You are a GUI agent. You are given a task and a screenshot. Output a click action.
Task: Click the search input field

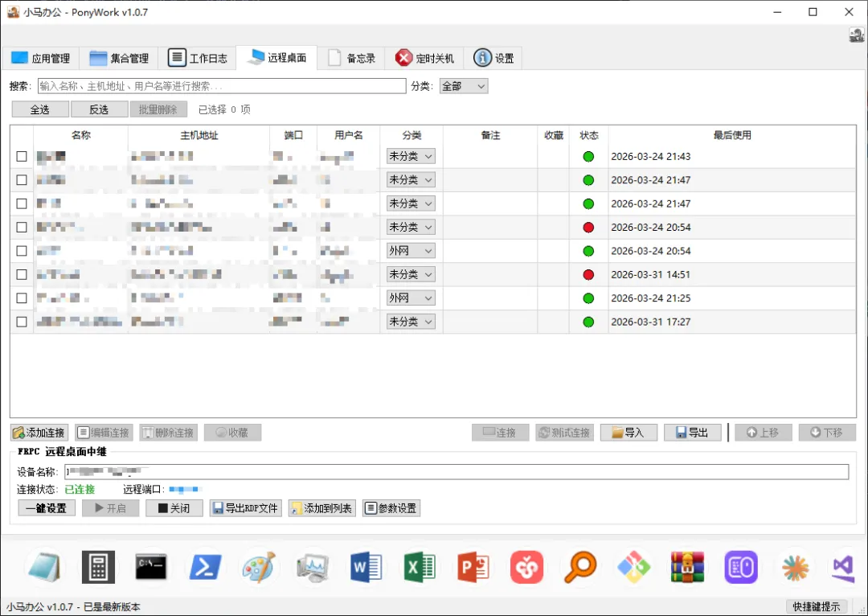point(222,86)
